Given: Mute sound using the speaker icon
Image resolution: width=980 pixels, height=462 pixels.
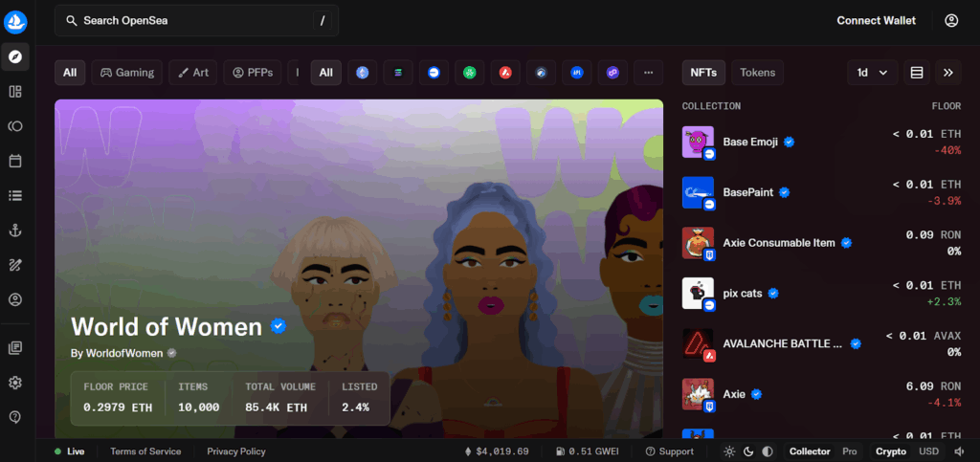Looking at the screenshot, I should pyautogui.click(x=959, y=451).
